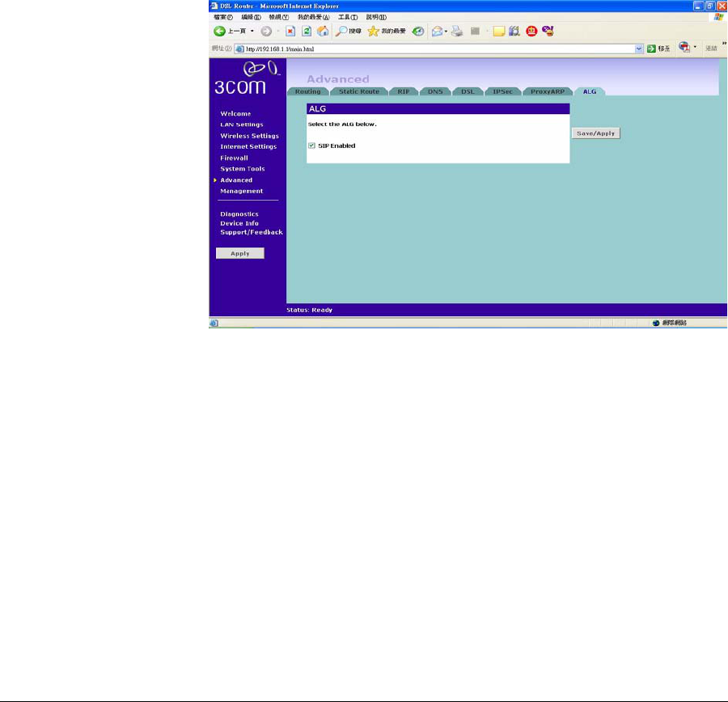The image size is (728, 702).
Task: Switch to the Routing tab
Action: 308,91
